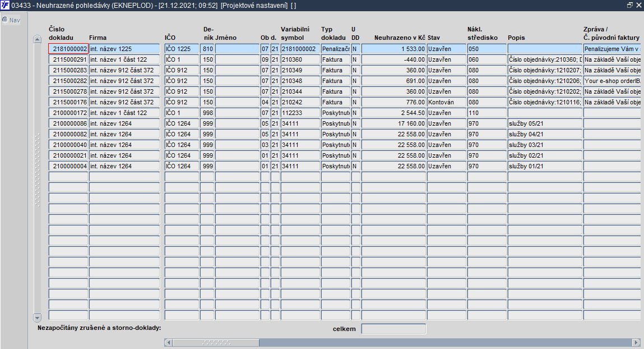This screenshot has height=349, width=644.
Task: Select the Nav radio button
Action: 5,20
